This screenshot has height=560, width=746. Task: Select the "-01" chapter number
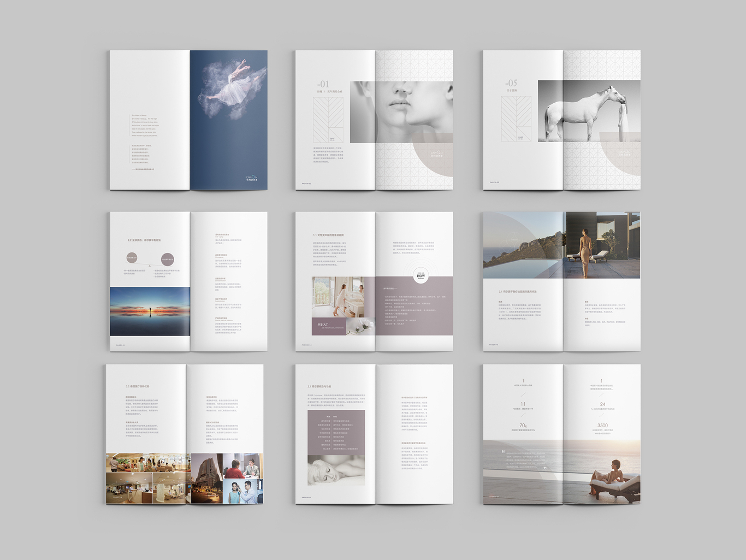click(323, 84)
